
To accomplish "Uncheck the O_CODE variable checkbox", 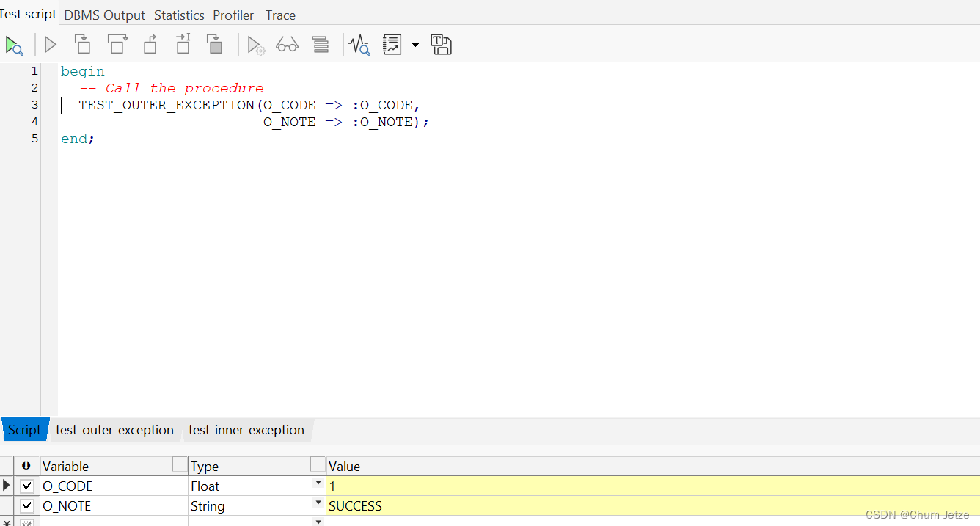I will (x=26, y=486).
